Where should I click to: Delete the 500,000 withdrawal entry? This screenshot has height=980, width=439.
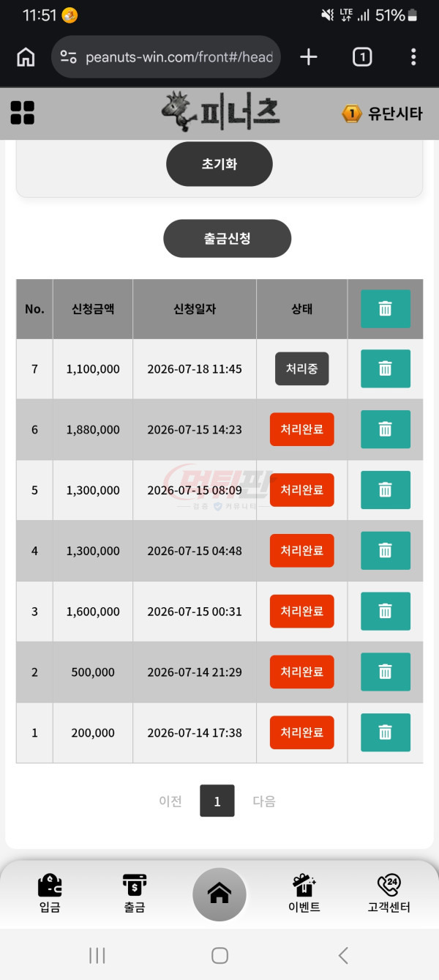coord(386,672)
